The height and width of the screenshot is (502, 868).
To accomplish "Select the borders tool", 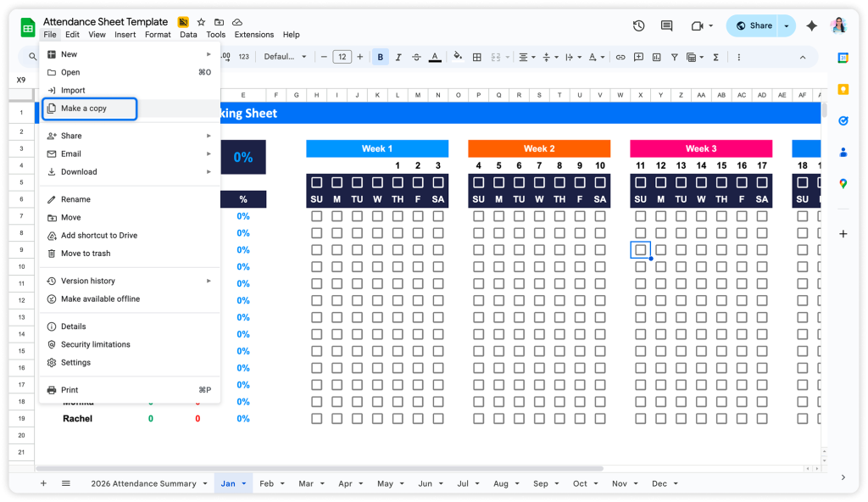I will click(477, 56).
